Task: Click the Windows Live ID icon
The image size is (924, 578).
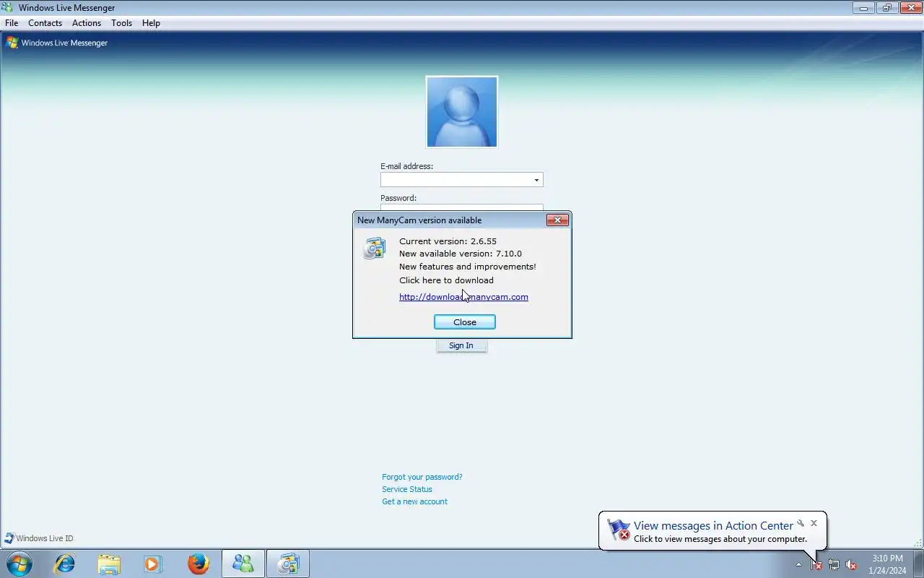Action: pos(9,538)
